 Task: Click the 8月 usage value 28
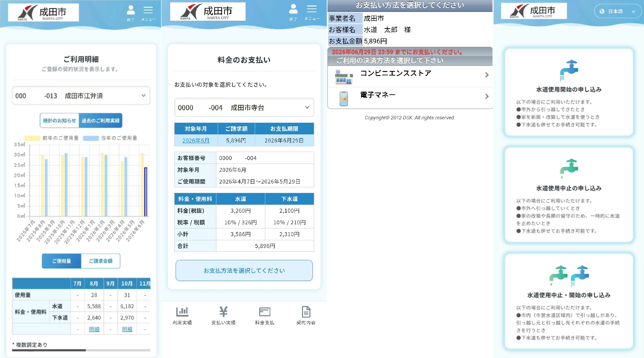pyautogui.click(x=94, y=295)
